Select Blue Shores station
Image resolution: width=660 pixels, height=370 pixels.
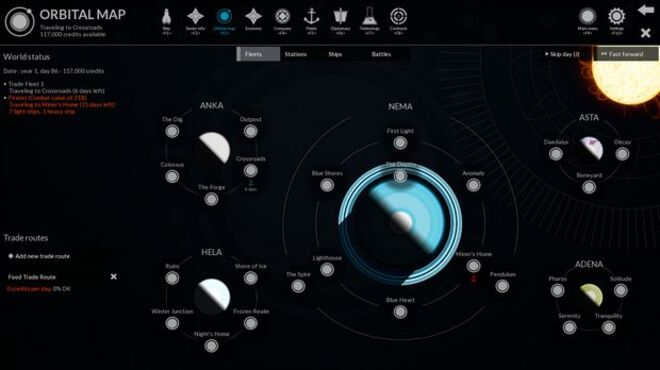[327, 185]
